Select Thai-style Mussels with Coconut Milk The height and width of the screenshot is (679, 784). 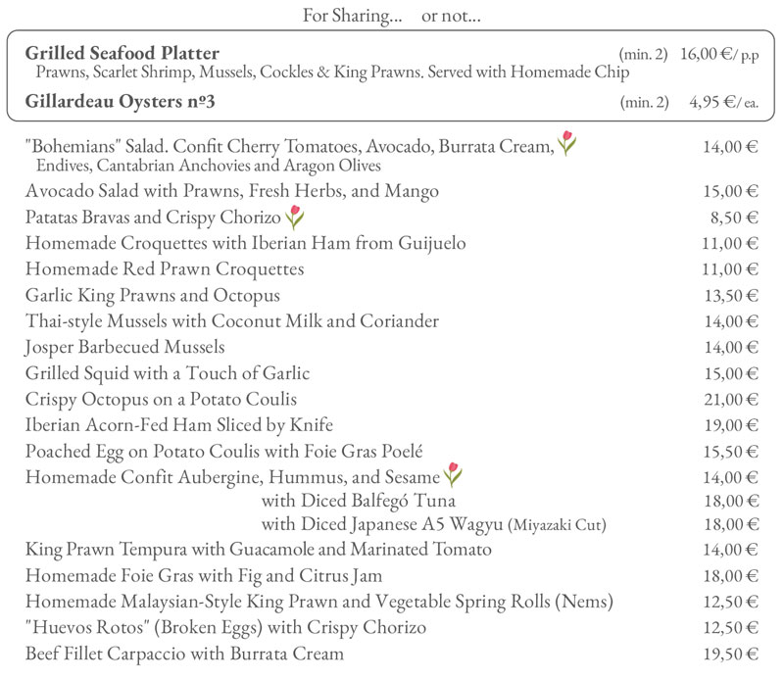232,321
